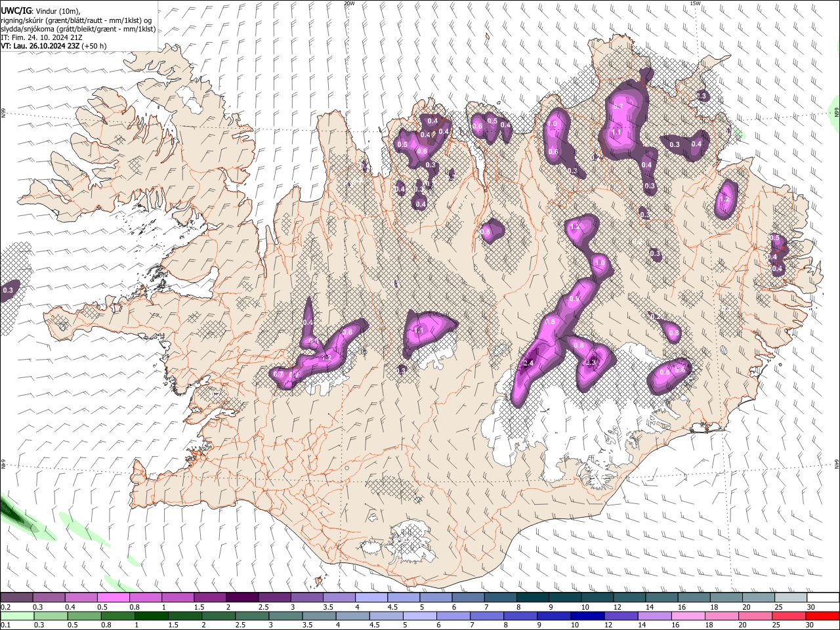
Task: Click upper scale dark teal swatch between 8 and 9
Action: point(533,598)
